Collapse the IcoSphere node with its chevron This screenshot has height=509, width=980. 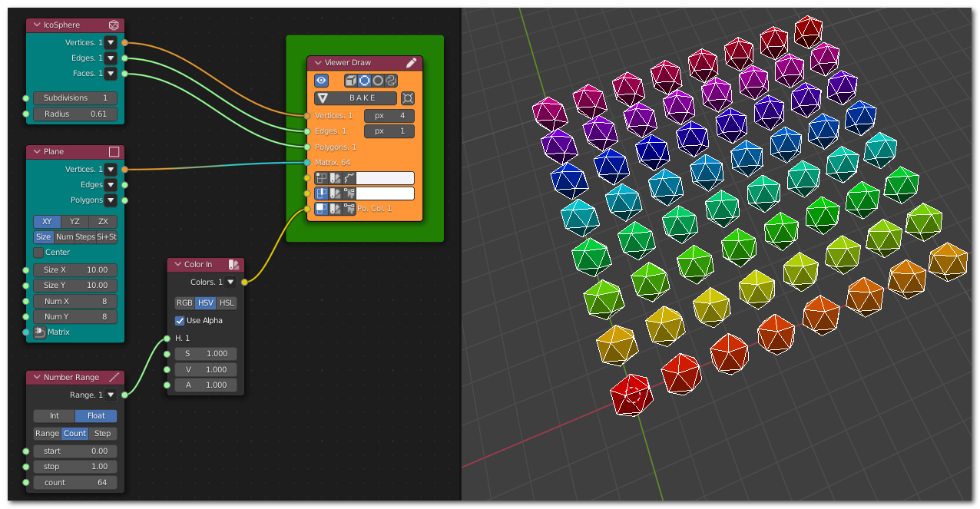click(x=35, y=25)
